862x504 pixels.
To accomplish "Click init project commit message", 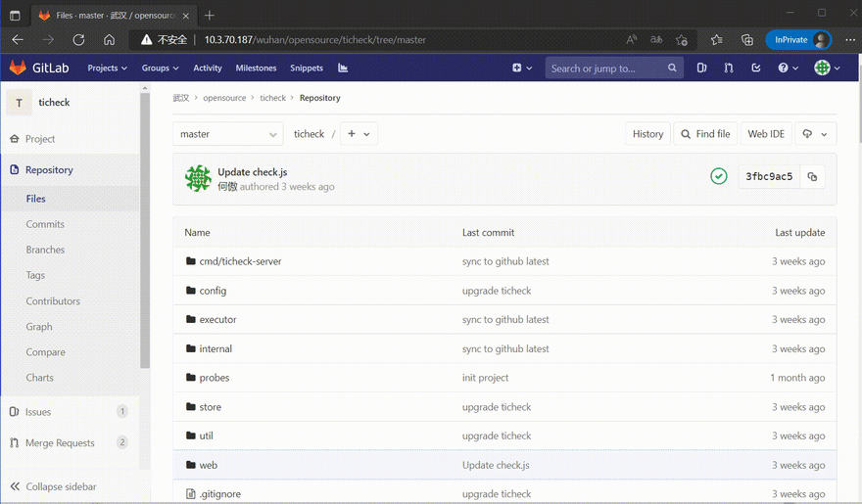I will [485, 378].
